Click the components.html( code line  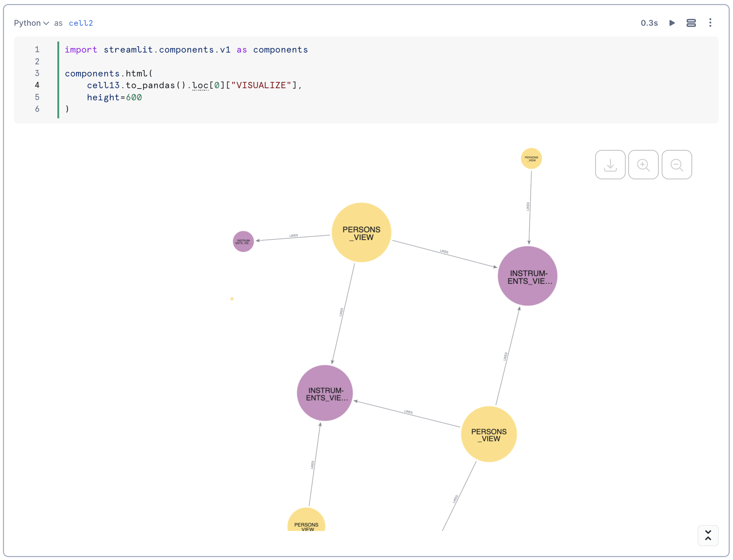pyautogui.click(x=109, y=73)
